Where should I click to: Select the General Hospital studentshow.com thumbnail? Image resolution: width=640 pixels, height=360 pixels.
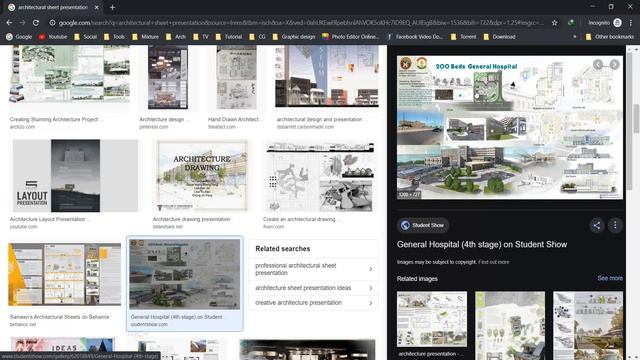[184, 274]
